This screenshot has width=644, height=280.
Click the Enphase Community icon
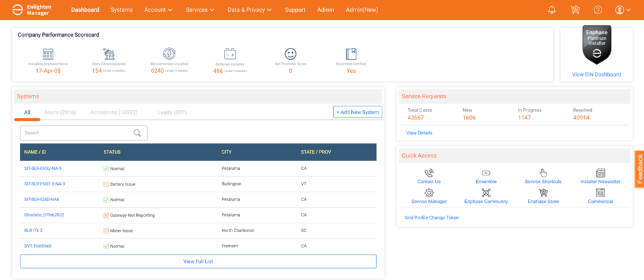point(486,193)
